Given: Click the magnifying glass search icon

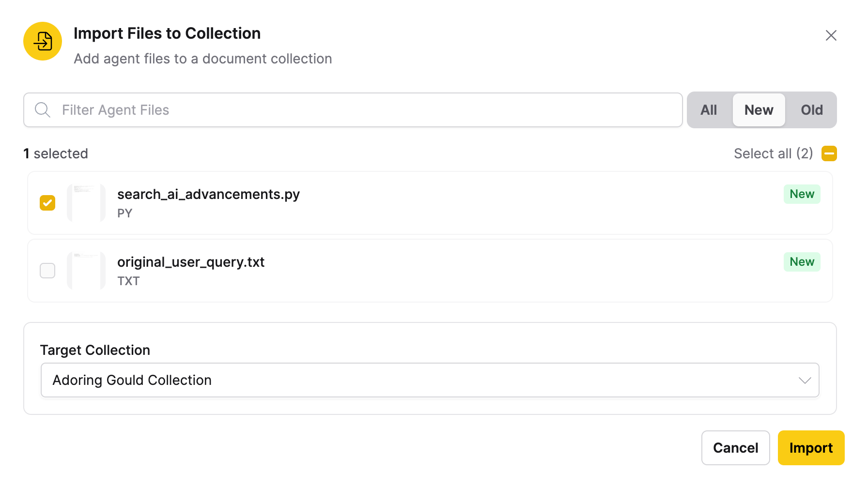Looking at the screenshot, I should (x=42, y=110).
